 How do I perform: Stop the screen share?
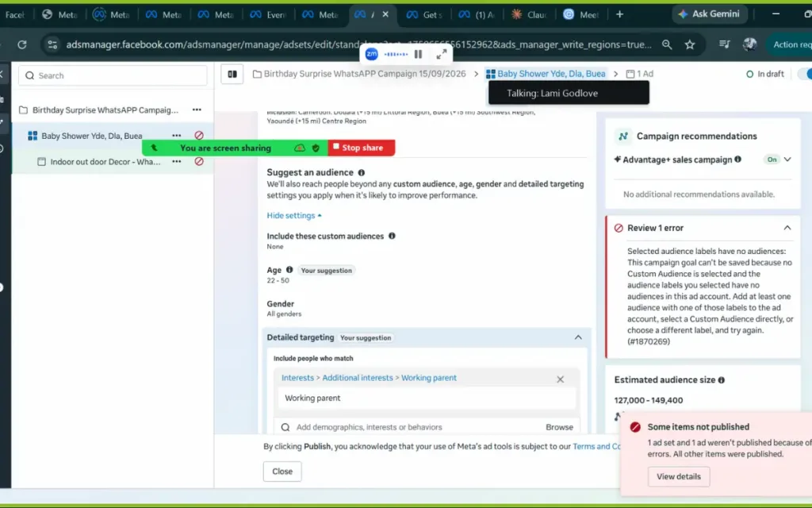362,148
